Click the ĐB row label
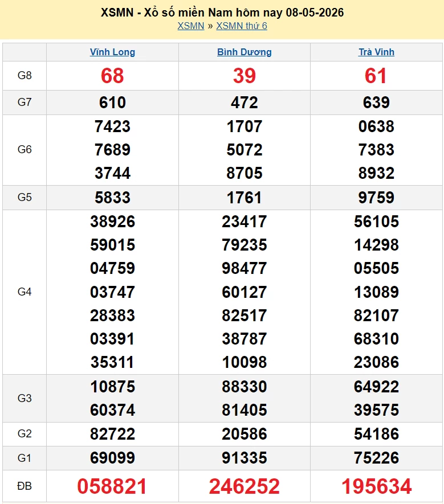 [25, 486]
